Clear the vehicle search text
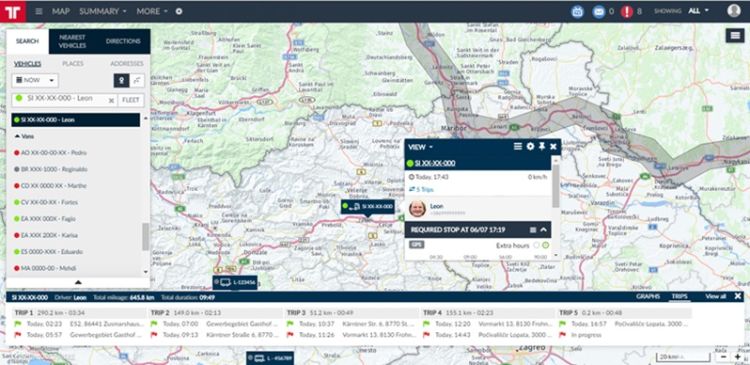750x365 pixels. pos(111,100)
